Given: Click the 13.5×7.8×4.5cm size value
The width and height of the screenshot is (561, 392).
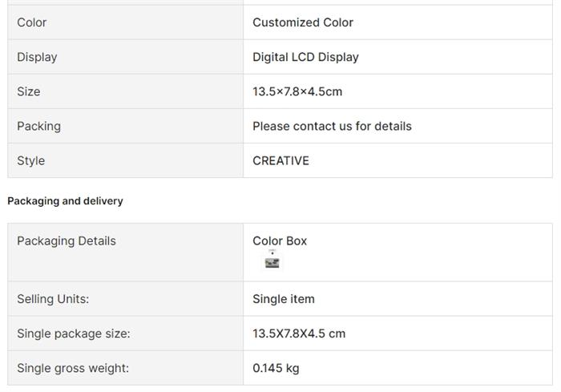Looking at the screenshot, I should (297, 91).
